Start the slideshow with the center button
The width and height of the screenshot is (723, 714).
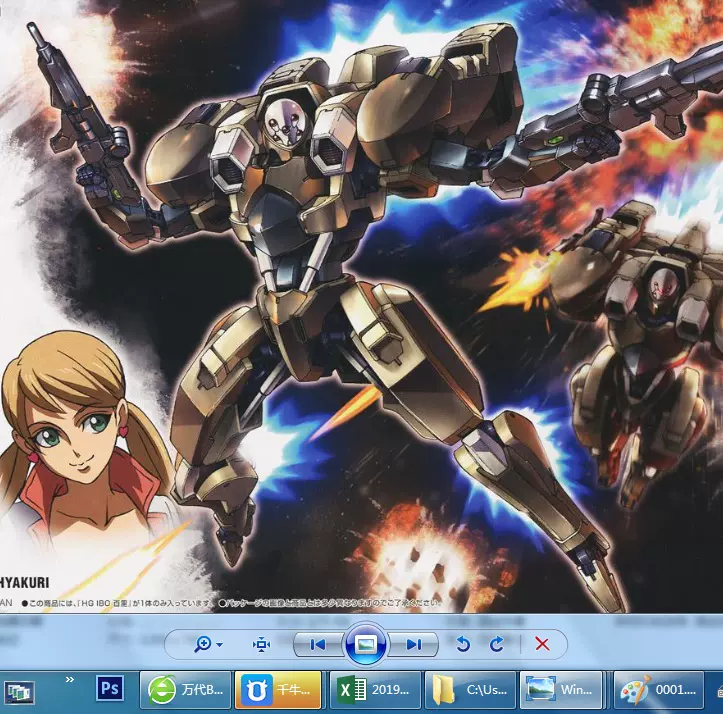coord(365,644)
